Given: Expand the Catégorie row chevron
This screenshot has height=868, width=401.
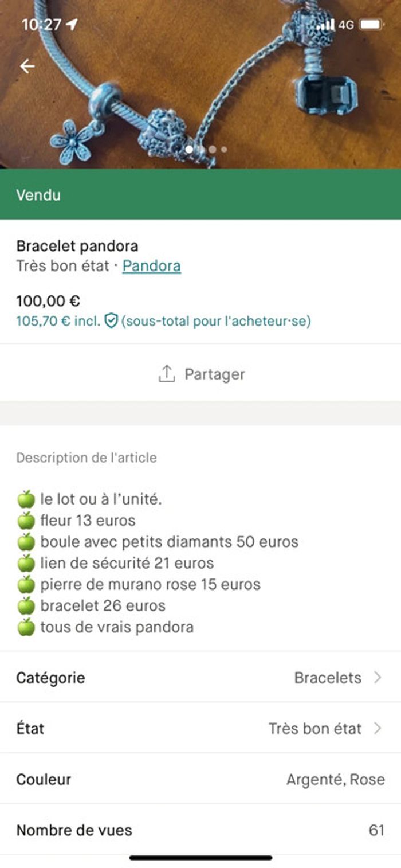Looking at the screenshot, I should click(378, 678).
